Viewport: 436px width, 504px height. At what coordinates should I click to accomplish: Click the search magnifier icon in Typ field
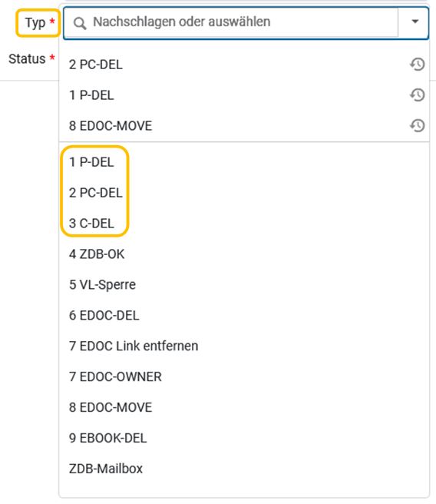[80, 23]
